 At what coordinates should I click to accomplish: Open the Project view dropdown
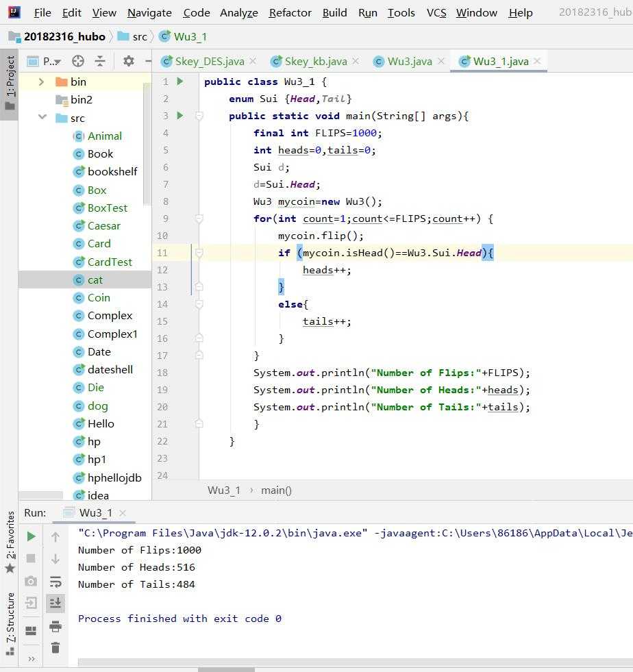pyautogui.click(x=51, y=61)
